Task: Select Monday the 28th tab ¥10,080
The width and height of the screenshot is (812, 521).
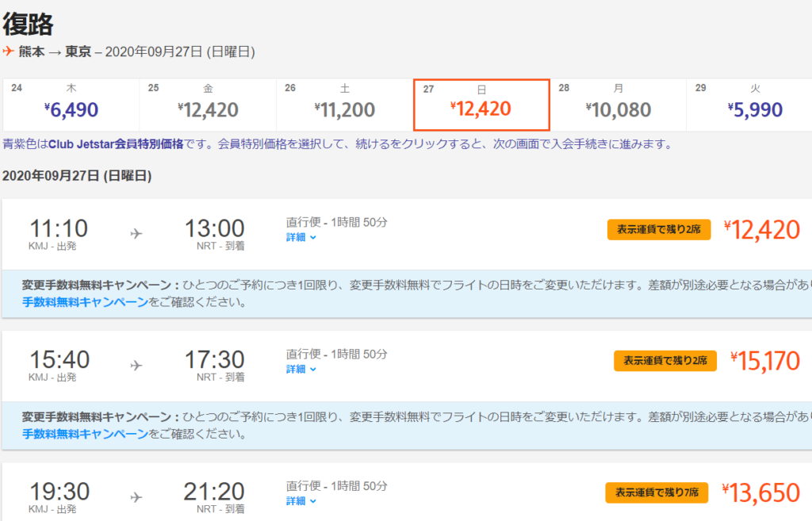Action: click(x=618, y=105)
